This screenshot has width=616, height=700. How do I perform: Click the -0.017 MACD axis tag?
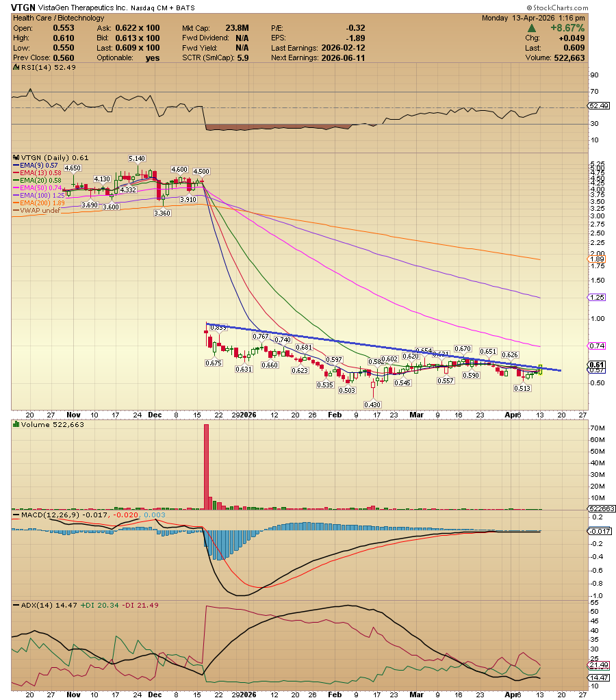pos(599,531)
